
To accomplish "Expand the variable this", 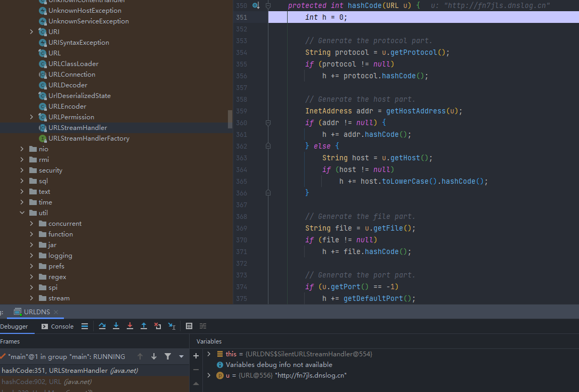I will [x=209, y=354].
